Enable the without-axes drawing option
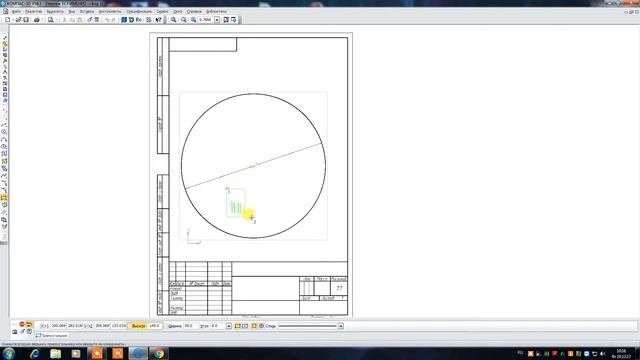Image resolution: width=640 pixels, height=360 pixels. (x=238, y=326)
